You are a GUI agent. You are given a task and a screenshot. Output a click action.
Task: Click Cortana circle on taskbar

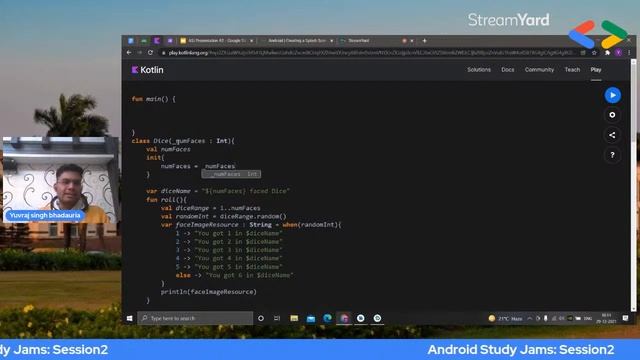[261, 318]
